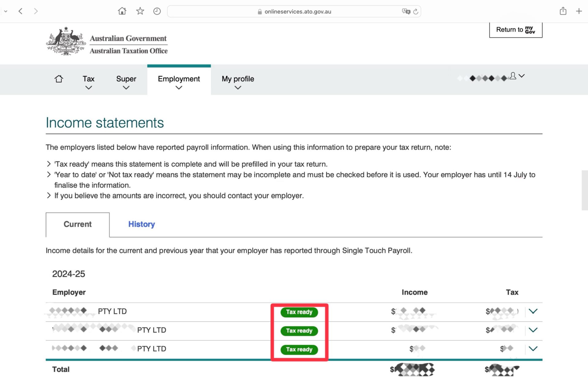Open the user profile account icon

(x=513, y=76)
